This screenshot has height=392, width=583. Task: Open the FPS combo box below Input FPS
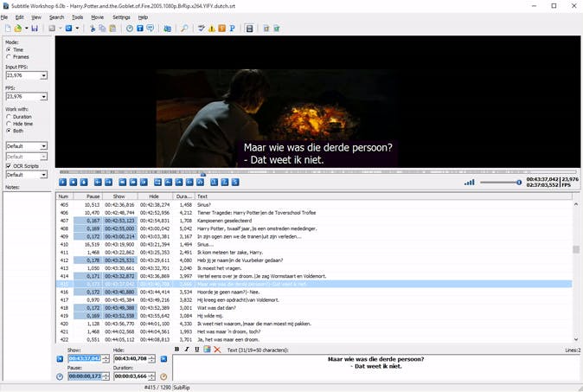(43, 96)
